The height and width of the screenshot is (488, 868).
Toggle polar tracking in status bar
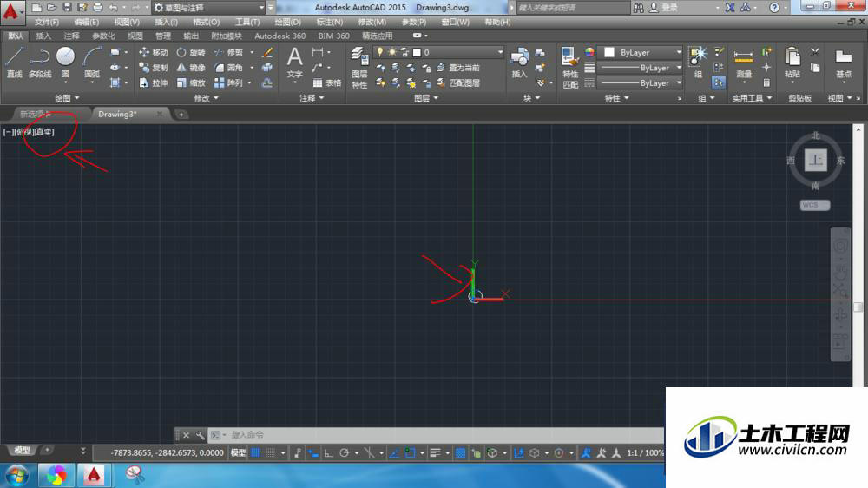pyautogui.click(x=344, y=452)
